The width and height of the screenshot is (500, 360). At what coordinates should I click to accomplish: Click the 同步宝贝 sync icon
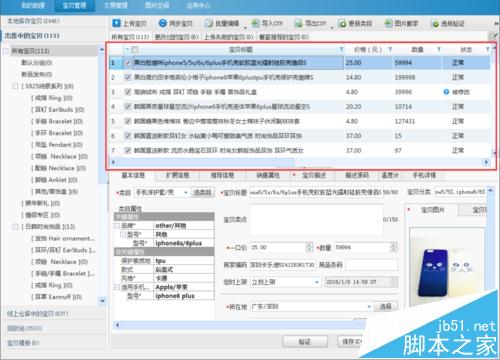pyautogui.click(x=162, y=23)
